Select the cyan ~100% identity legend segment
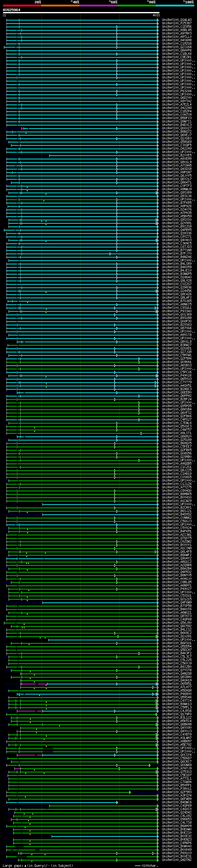 (175, 6)
